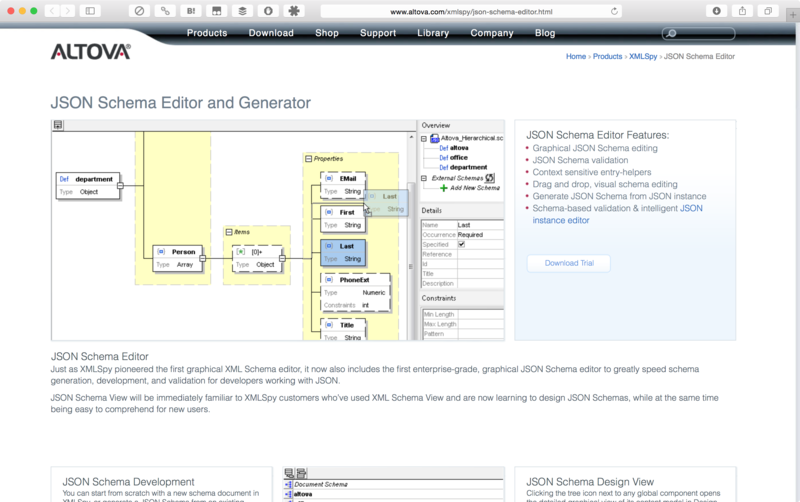
Task: Open the Products menu
Action: pyautogui.click(x=207, y=33)
